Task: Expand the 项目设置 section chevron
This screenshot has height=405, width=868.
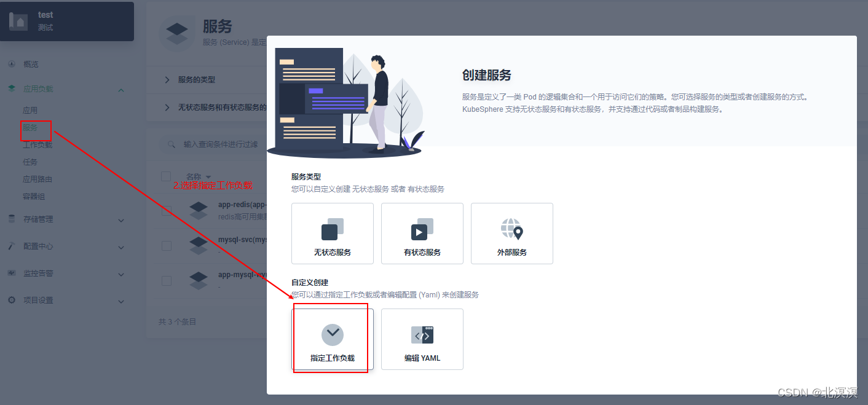Action: pyautogui.click(x=121, y=301)
